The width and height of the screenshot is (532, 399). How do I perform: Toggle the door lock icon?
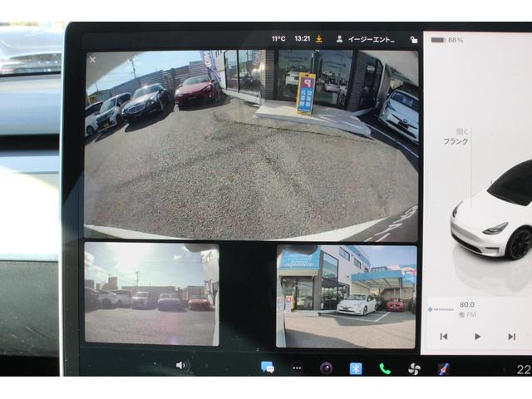click(413, 39)
